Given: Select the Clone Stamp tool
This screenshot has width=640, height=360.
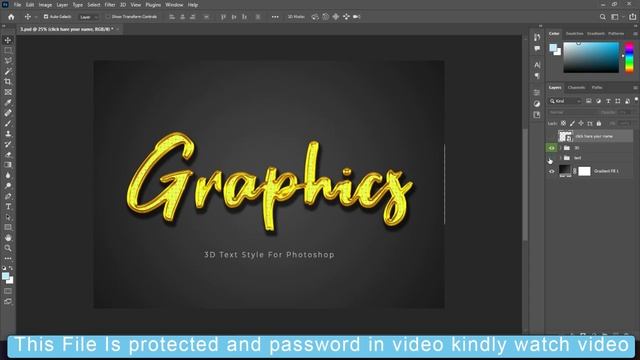Looking at the screenshot, I should (x=8, y=134).
